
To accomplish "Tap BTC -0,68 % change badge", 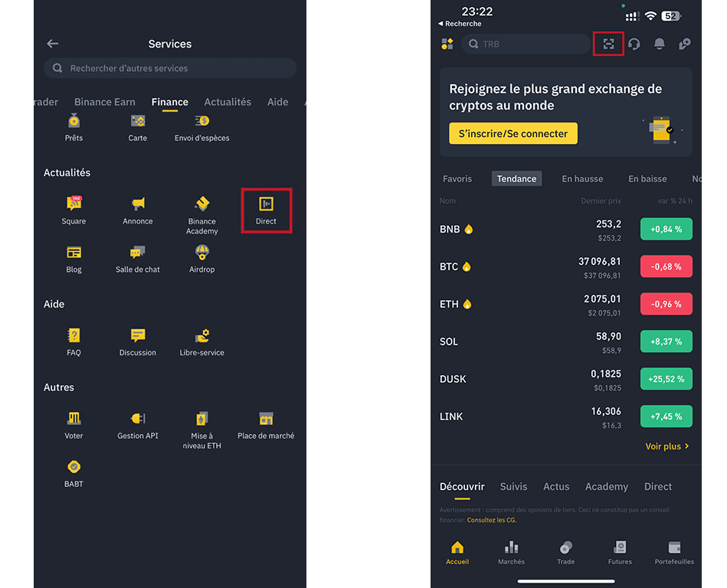I will pyautogui.click(x=666, y=266).
